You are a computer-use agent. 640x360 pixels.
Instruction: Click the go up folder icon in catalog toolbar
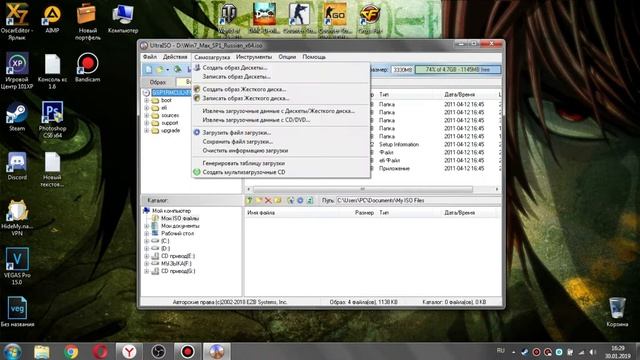pyautogui.click(x=249, y=200)
